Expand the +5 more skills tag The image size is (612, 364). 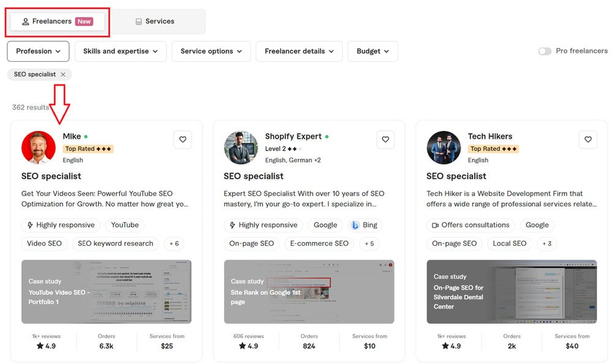point(369,243)
